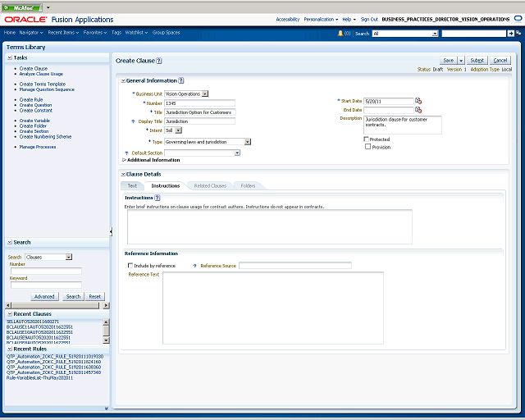Image resolution: width=525 pixels, height=420 pixels.
Task: Open Save button dropdown arrow
Action: [x=461, y=61]
